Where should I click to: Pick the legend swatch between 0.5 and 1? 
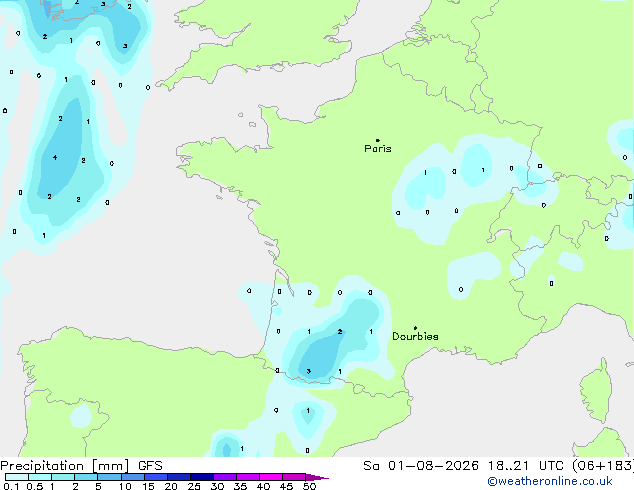tap(40, 477)
